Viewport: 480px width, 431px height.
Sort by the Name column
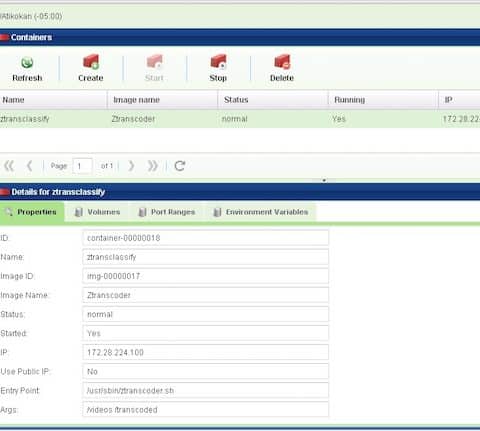click(x=53, y=100)
